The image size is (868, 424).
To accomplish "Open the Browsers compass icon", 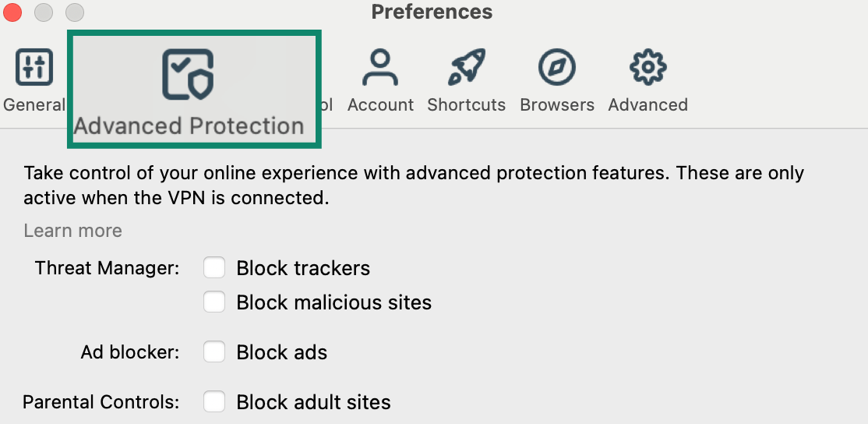I will click(557, 68).
